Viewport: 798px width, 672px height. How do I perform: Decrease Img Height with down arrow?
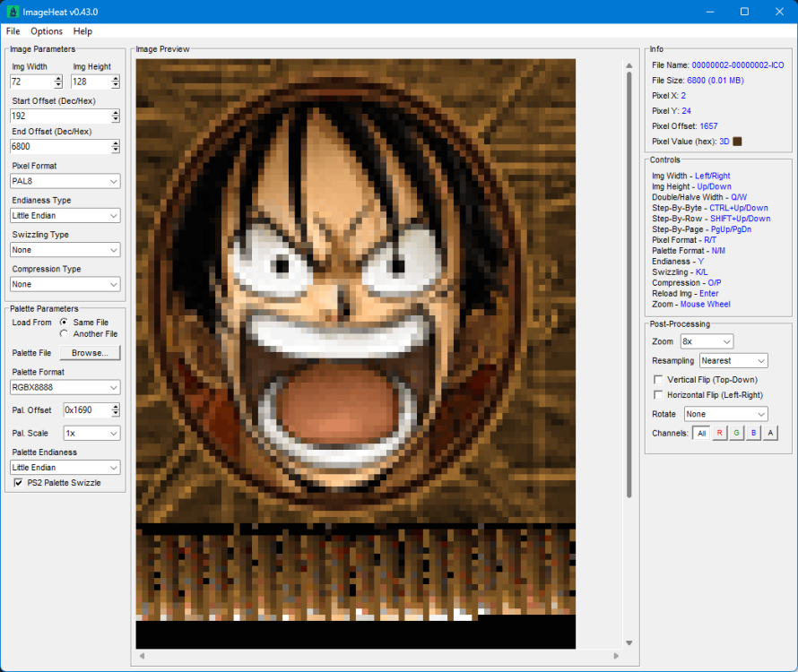pyautogui.click(x=116, y=84)
